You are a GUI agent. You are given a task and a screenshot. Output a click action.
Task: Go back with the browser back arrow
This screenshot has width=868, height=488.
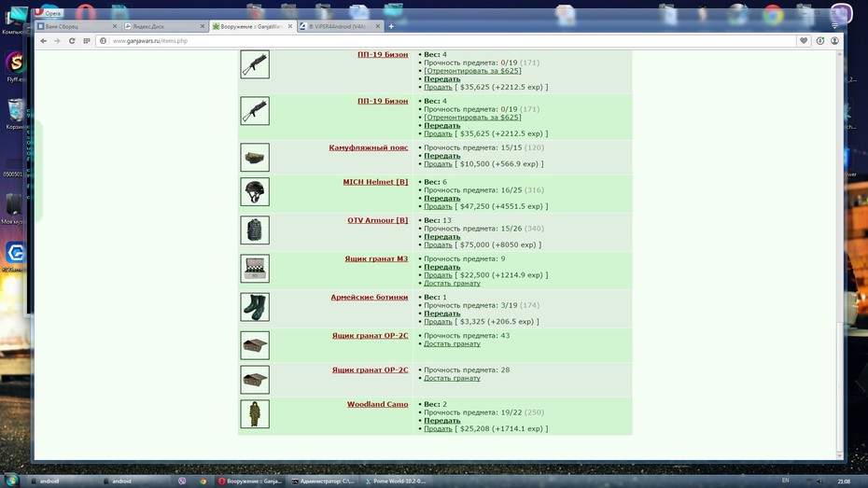point(44,41)
